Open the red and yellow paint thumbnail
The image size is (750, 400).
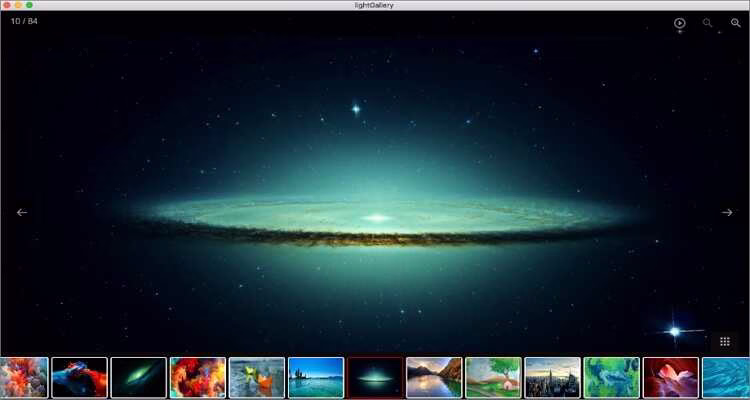pyautogui.click(x=198, y=378)
